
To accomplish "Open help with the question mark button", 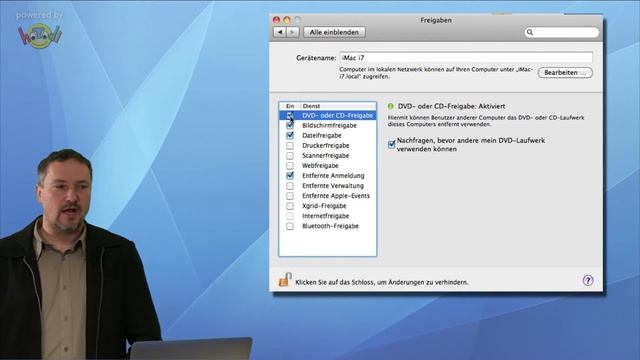I will pyautogui.click(x=588, y=280).
